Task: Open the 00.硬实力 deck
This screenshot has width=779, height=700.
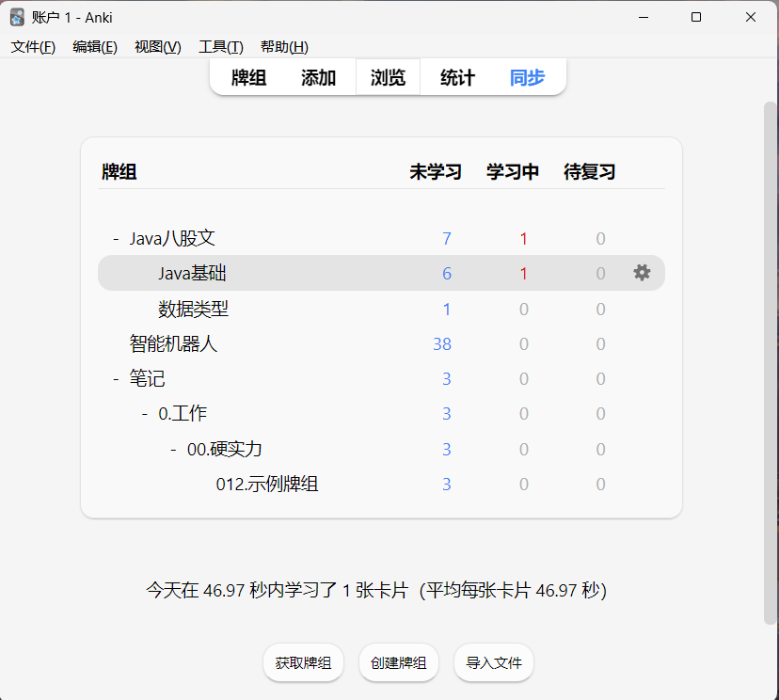Action: [x=225, y=449]
